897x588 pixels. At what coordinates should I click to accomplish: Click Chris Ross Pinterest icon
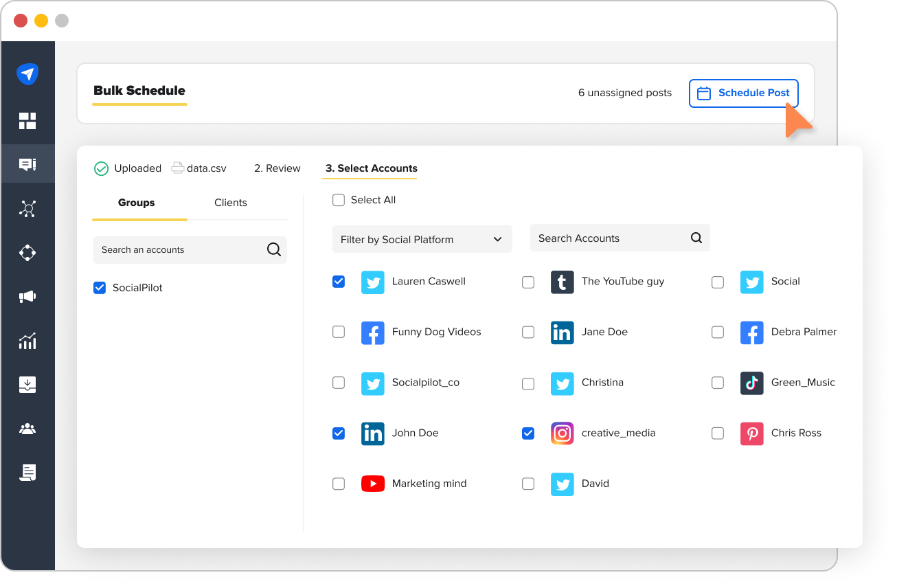752,433
